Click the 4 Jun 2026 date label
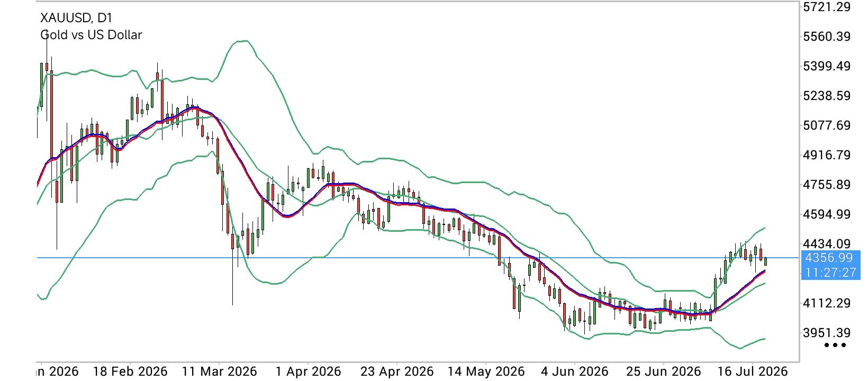868x381 pixels. (x=575, y=371)
